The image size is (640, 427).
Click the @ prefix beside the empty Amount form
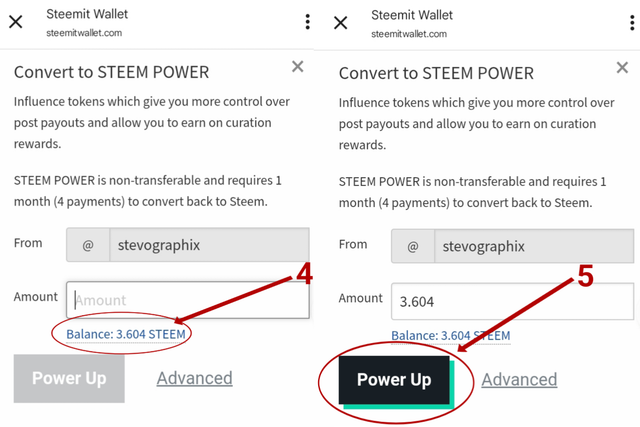coord(88,245)
